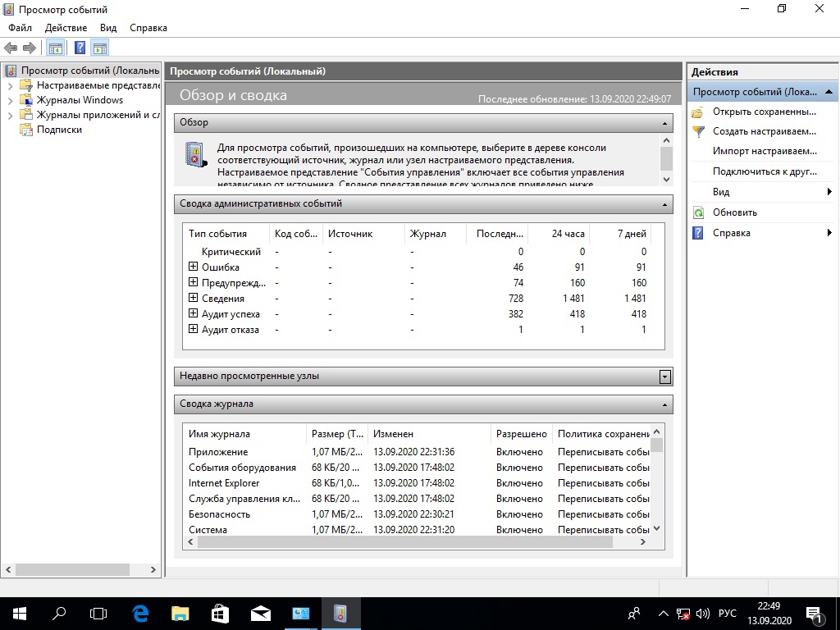Click the filter icon for creating custom view
The width and height of the screenshot is (840, 630).
[x=698, y=131]
